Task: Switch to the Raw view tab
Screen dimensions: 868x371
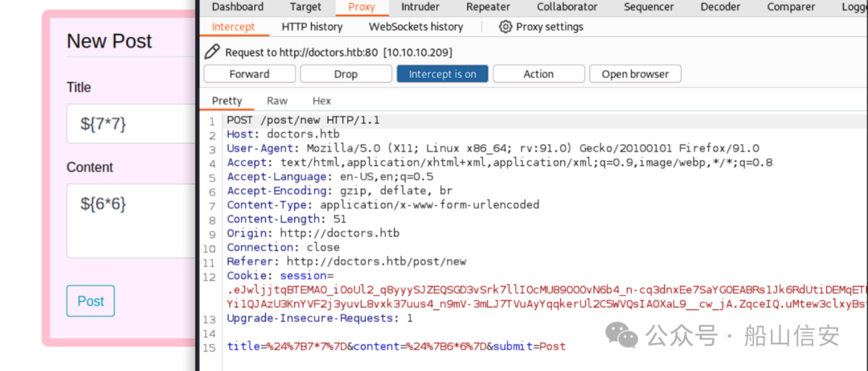Action: [x=277, y=101]
